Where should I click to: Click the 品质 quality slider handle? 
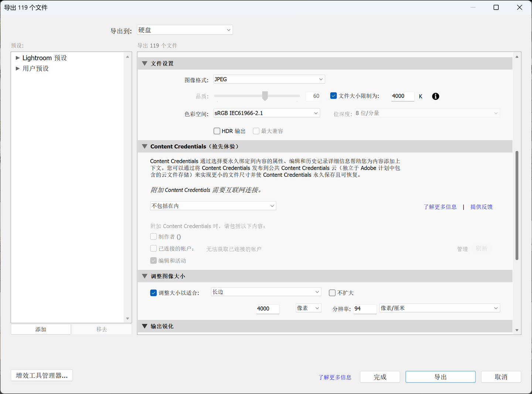pyautogui.click(x=265, y=96)
